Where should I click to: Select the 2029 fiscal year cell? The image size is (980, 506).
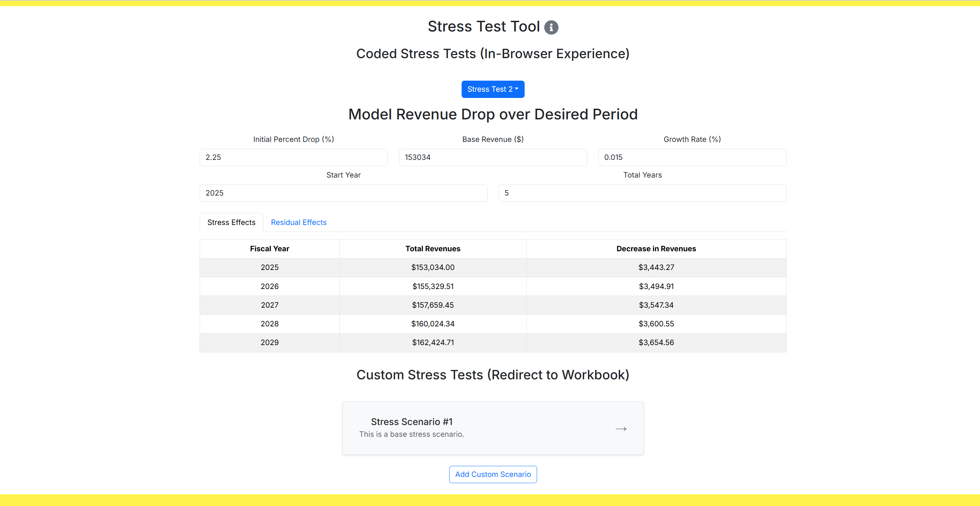[x=269, y=342]
